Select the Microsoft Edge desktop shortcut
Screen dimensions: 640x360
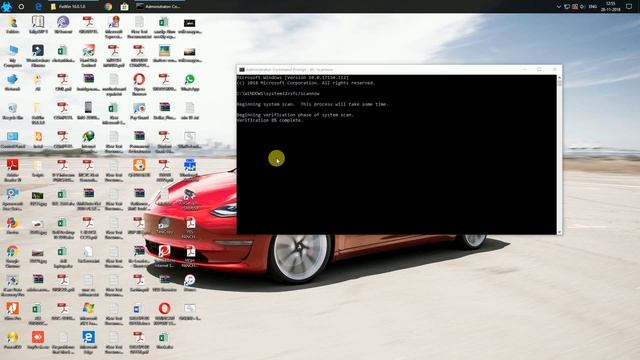tap(89, 342)
